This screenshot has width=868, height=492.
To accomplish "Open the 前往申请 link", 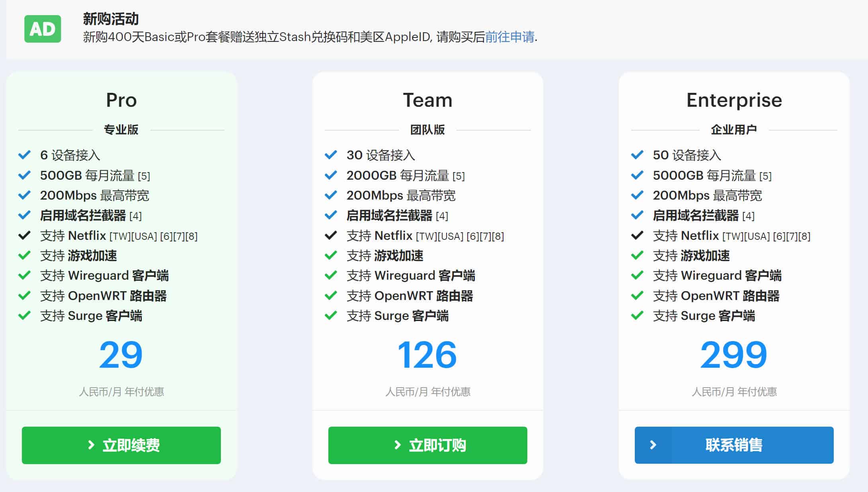I will [x=509, y=37].
